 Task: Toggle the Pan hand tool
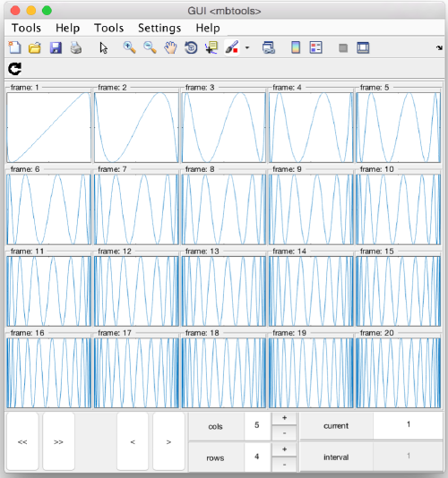[x=170, y=47]
